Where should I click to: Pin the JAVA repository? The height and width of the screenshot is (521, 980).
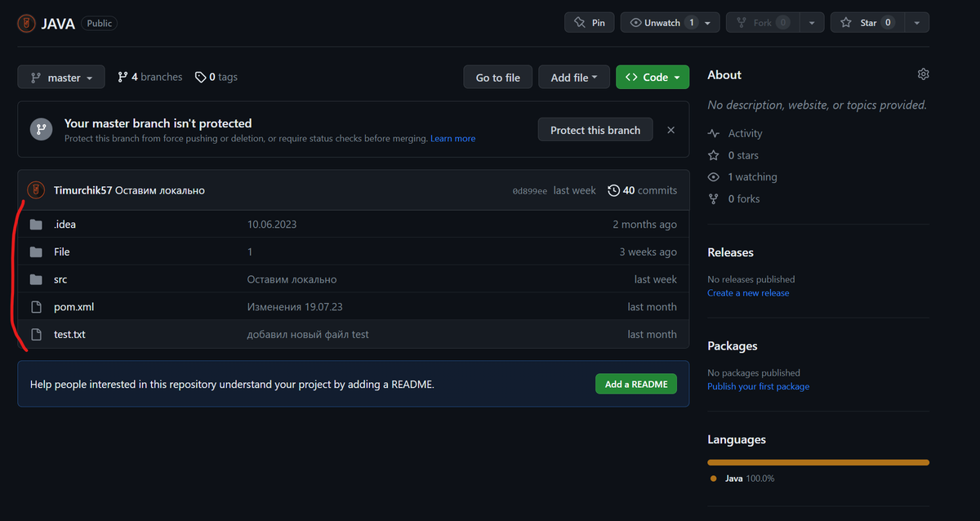tap(590, 23)
